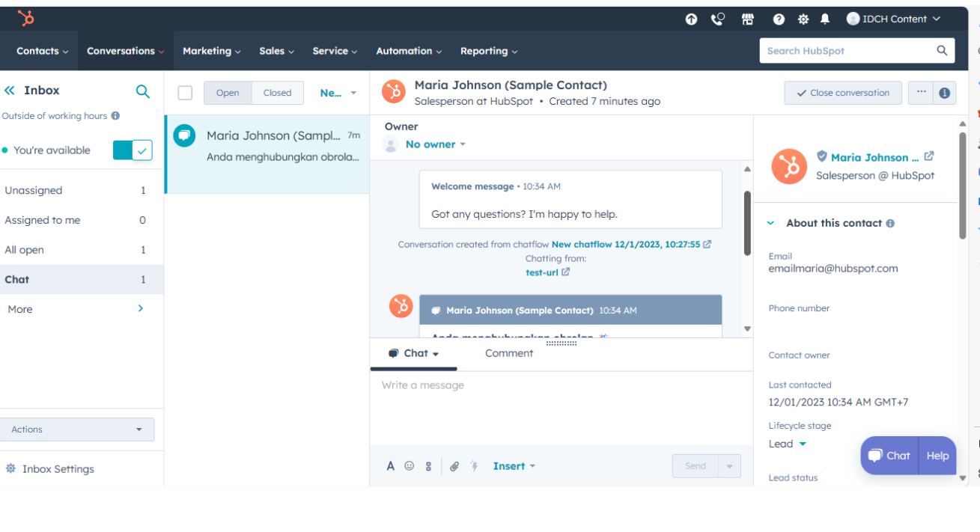Screen dimensions: 980x532
Task: Toggle the You're available switch
Action: coord(133,150)
